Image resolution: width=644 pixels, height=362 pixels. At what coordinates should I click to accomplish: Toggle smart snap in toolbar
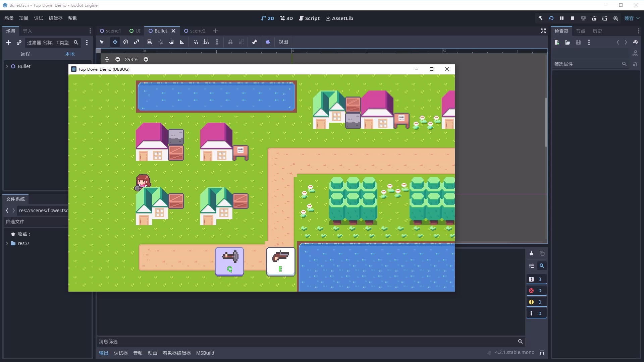coord(196,42)
